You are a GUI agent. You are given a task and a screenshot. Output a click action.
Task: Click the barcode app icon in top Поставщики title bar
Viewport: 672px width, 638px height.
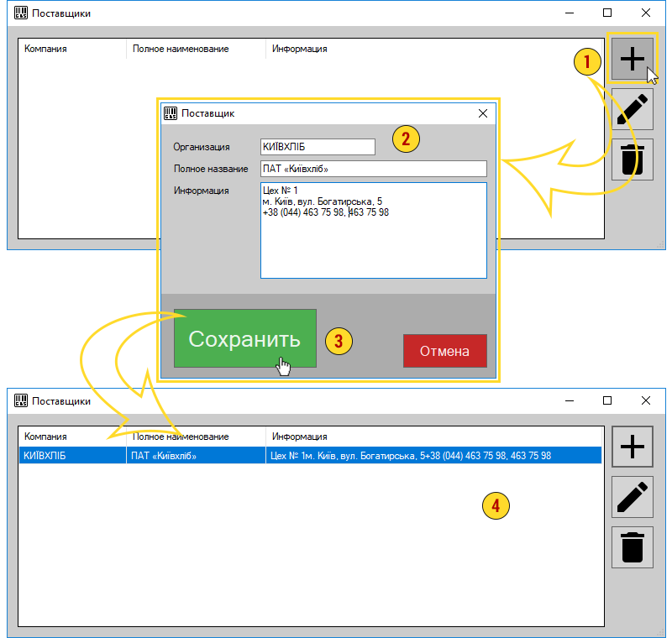click(20, 13)
